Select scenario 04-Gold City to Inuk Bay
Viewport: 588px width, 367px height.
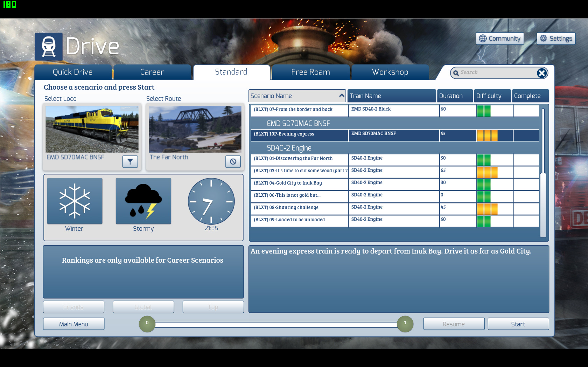click(x=395, y=184)
